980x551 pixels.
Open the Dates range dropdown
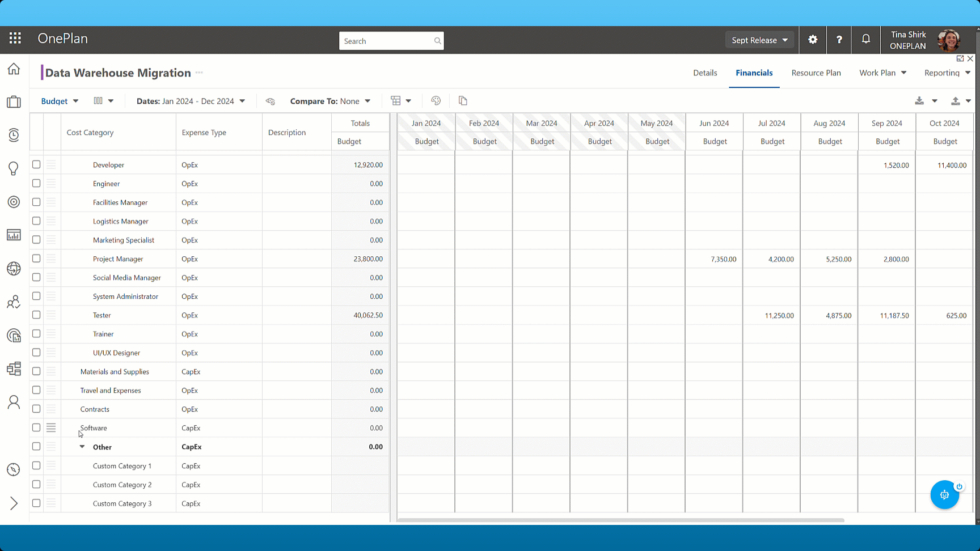coord(191,101)
